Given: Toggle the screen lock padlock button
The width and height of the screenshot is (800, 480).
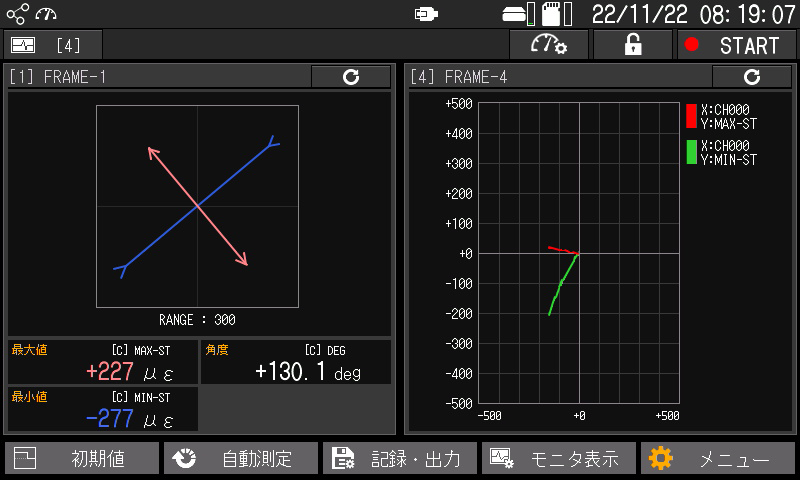Looking at the screenshot, I should pyautogui.click(x=633, y=45).
